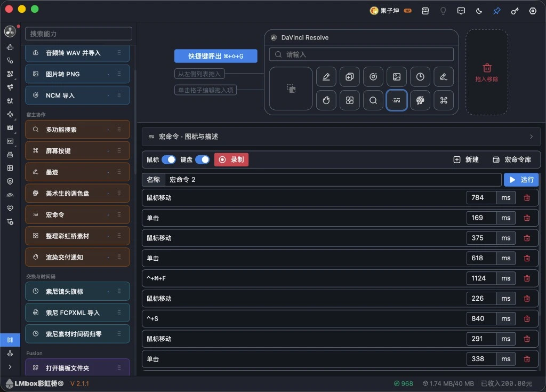Select the highlighted blue sidebar section icon
The height and width of the screenshot is (392, 546).
[x=10, y=340]
